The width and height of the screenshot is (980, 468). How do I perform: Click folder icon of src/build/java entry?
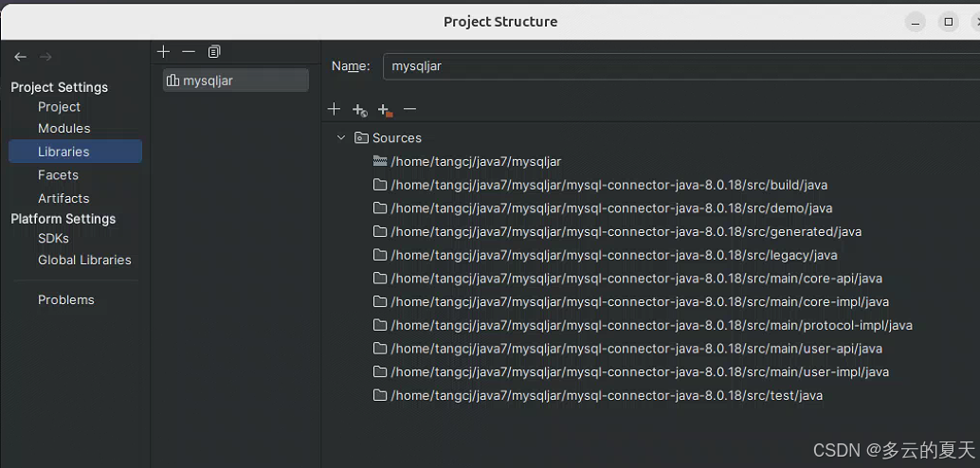coord(380,185)
